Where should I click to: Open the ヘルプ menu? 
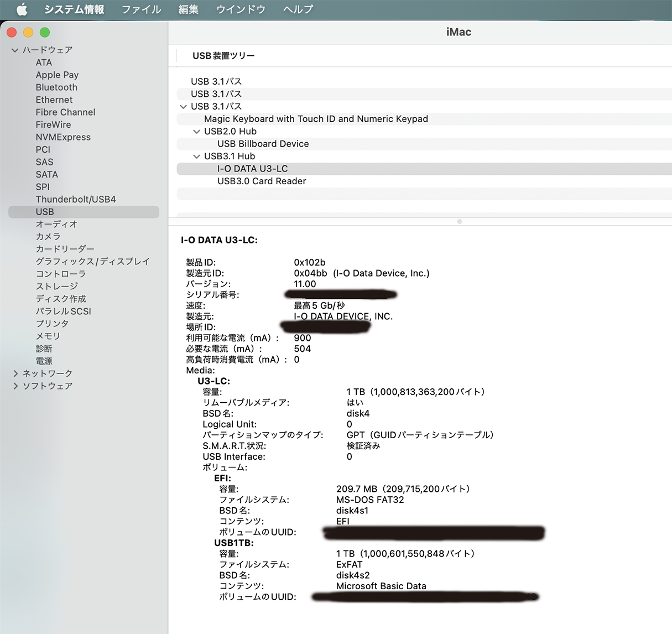click(x=298, y=9)
